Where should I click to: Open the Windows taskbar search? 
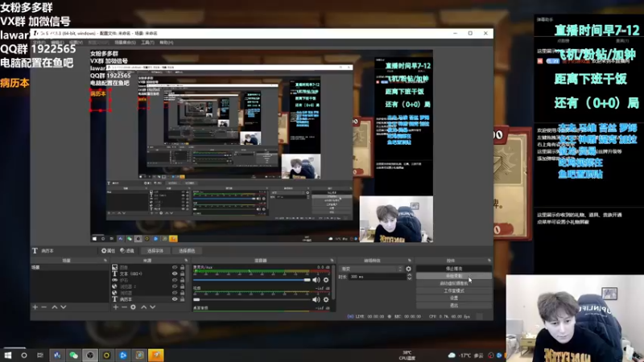24,355
